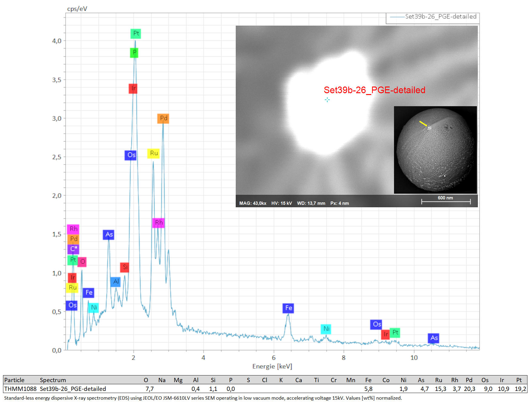Click the yellow arrow in sphere inset
Viewport: 532px width, 403px height.
click(x=423, y=123)
